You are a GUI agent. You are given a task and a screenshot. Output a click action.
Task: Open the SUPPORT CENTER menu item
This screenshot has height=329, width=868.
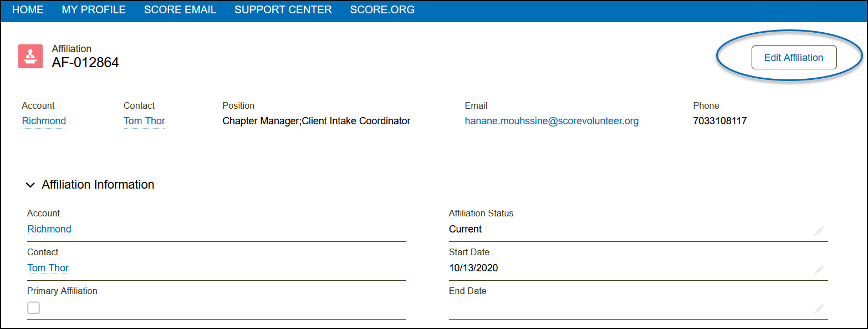pyautogui.click(x=283, y=10)
